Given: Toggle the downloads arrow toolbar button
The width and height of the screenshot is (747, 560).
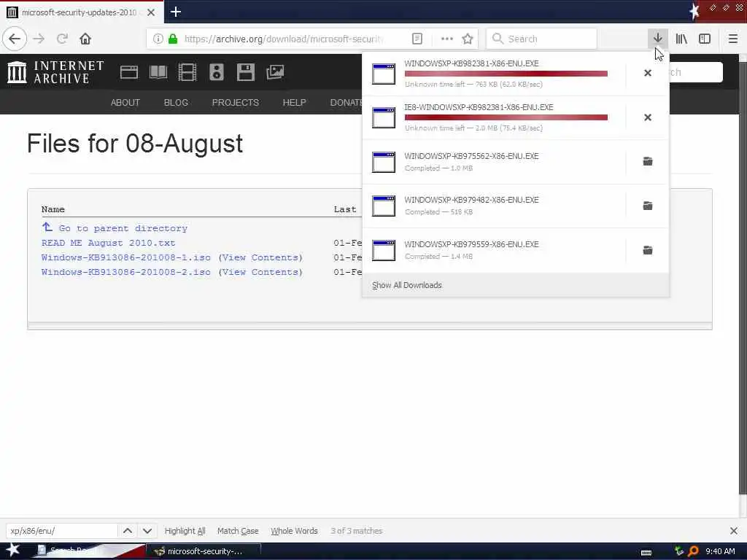Looking at the screenshot, I should pos(657,39).
